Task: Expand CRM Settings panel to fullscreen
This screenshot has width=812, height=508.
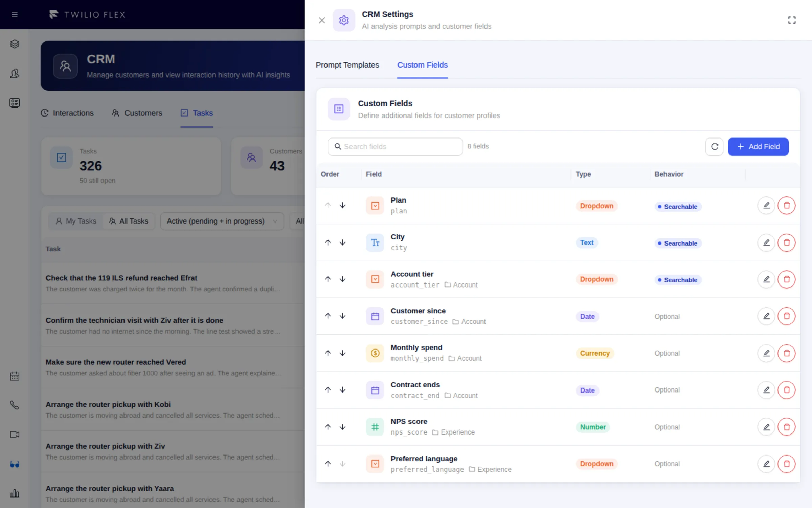Action: pos(792,20)
